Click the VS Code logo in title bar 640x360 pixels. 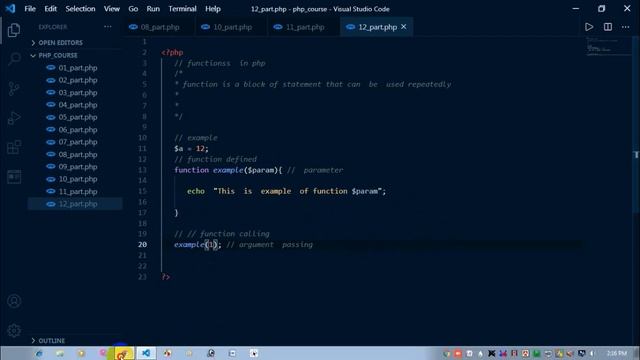coord(11,9)
